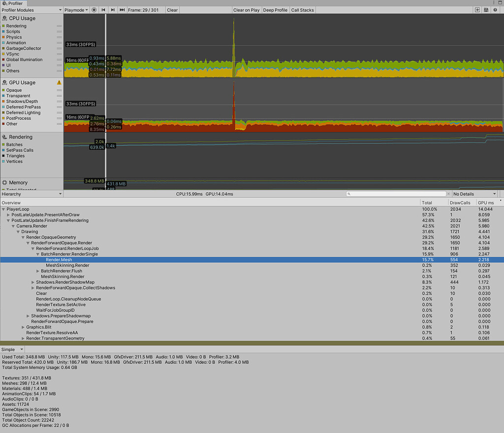This screenshot has height=433, width=504.
Task: Save the profile data to file
Action: click(x=485, y=10)
